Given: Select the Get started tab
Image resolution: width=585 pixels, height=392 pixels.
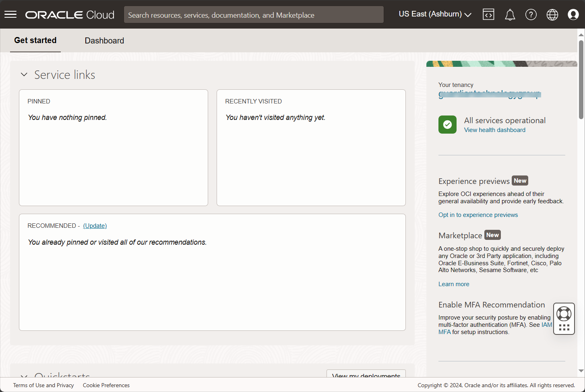Looking at the screenshot, I should click(35, 40).
